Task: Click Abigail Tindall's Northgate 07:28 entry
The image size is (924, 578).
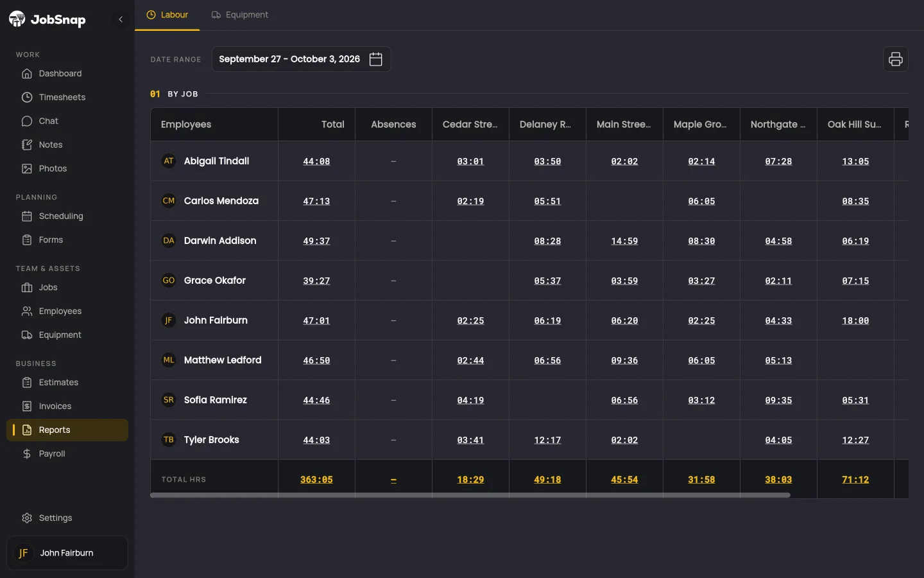Action: 778,161
